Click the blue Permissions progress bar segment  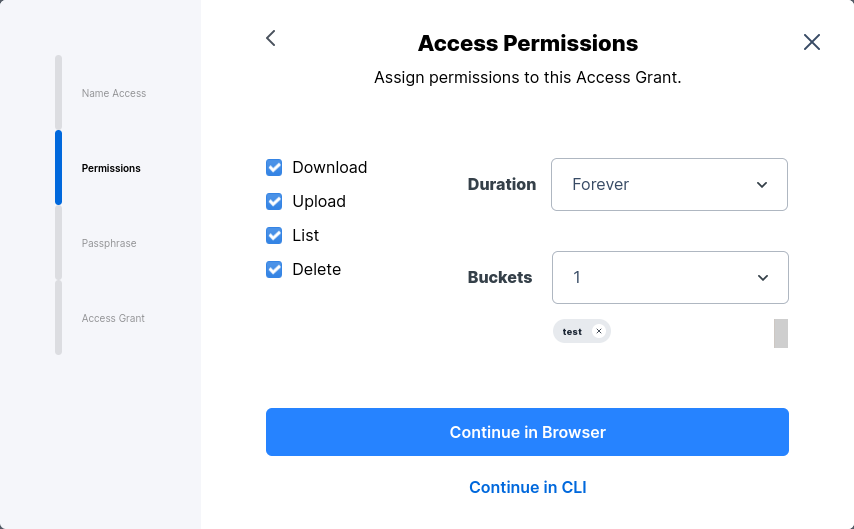click(x=58, y=167)
